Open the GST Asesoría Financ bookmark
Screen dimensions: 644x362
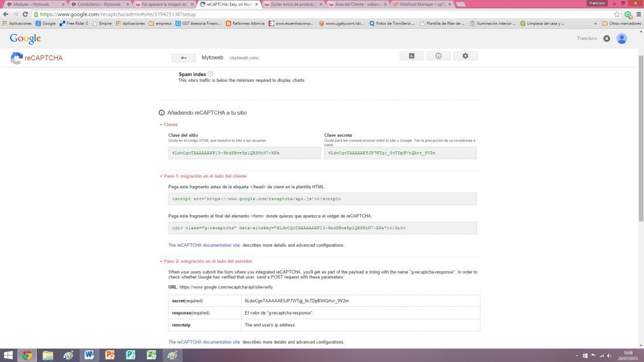click(198, 23)
